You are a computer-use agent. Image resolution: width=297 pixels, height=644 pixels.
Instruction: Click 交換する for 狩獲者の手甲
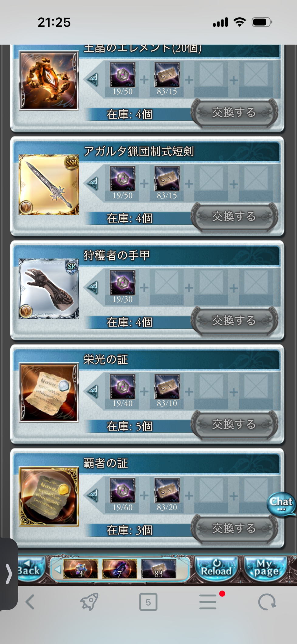(x=234, y=320)
